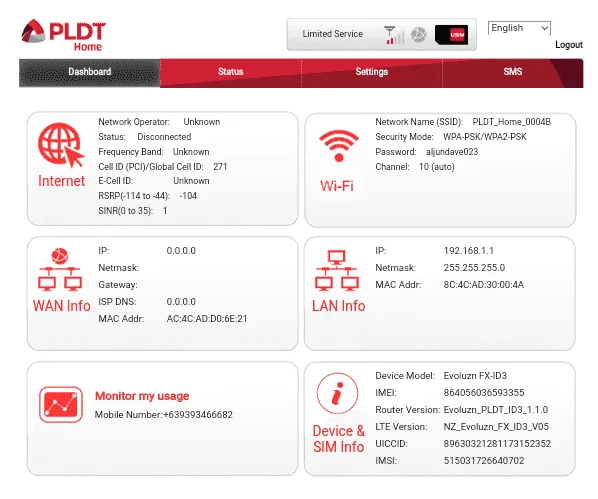Click the mobile number +639393466682
This screenshot has height=499, width=598.
click(198, 415)
